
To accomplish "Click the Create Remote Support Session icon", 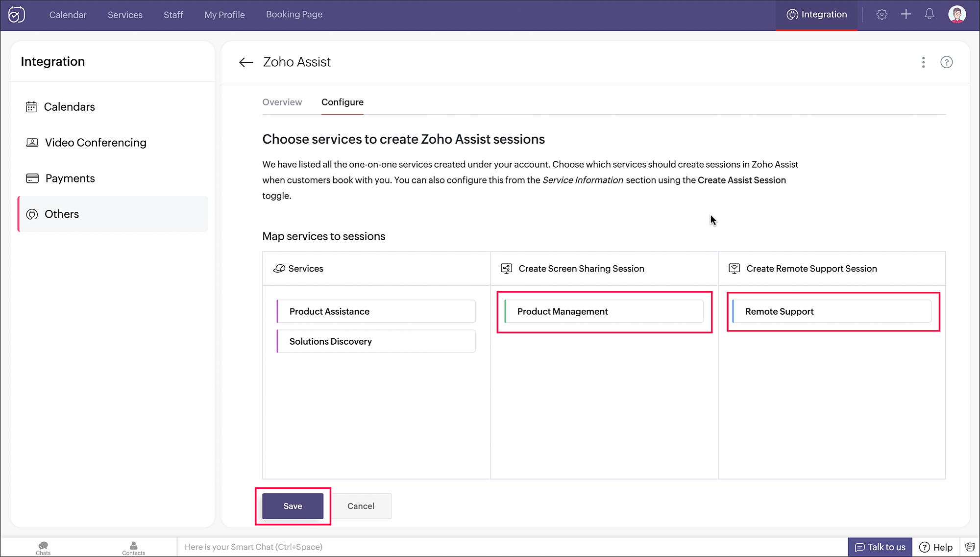I will 735,269.
